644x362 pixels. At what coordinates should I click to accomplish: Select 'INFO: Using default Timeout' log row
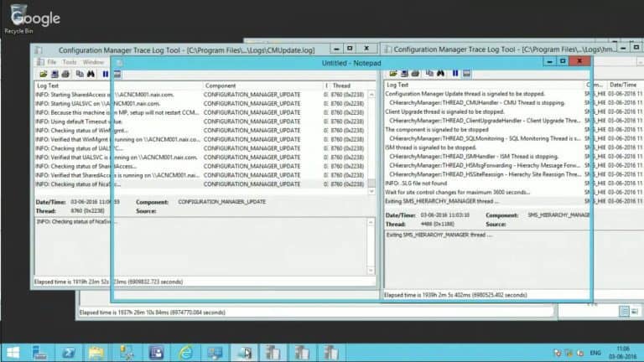pos(201,122)
